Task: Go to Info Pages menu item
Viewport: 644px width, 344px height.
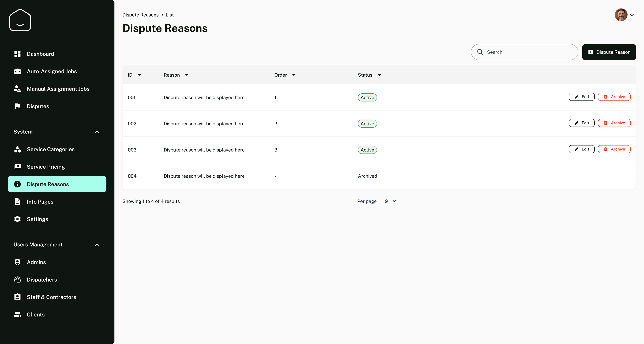Action: pos(40,202)
